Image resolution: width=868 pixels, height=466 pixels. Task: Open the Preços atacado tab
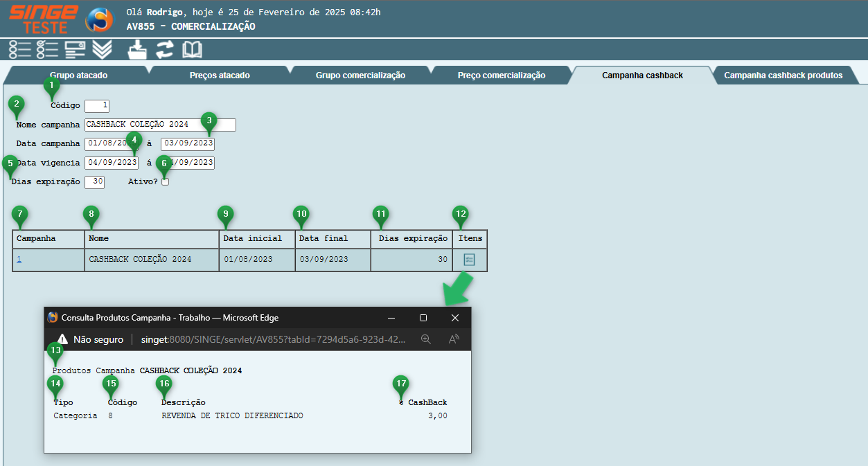point(220,75)
